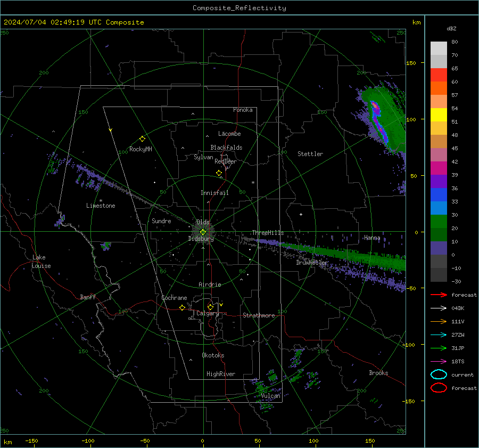479x448 pixels.
Task: Click the Banff label
Action: point(88,297)
